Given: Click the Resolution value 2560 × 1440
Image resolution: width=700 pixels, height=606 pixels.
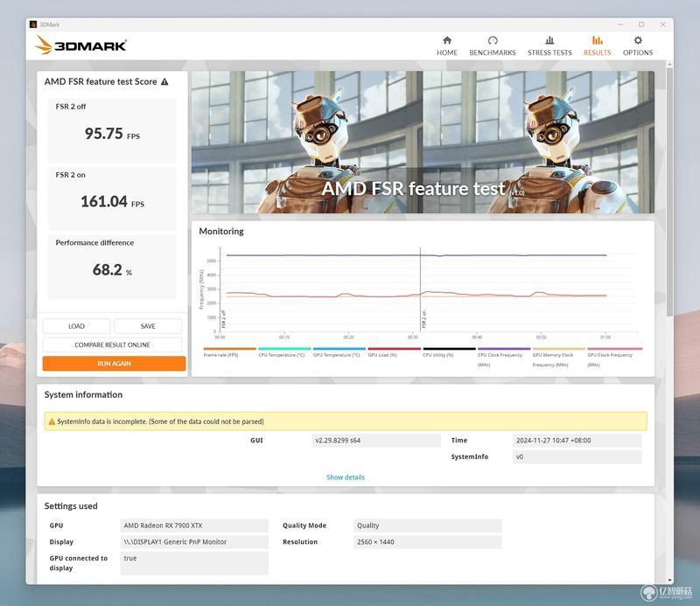Looking at the screenshot, I should 427,542.
